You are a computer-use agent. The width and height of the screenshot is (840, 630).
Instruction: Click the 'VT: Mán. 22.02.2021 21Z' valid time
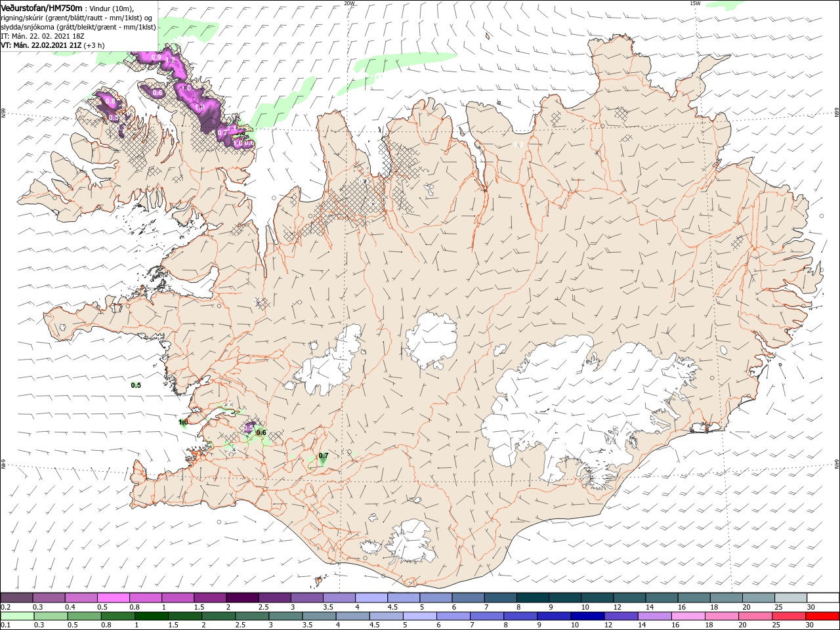[41, 45]
